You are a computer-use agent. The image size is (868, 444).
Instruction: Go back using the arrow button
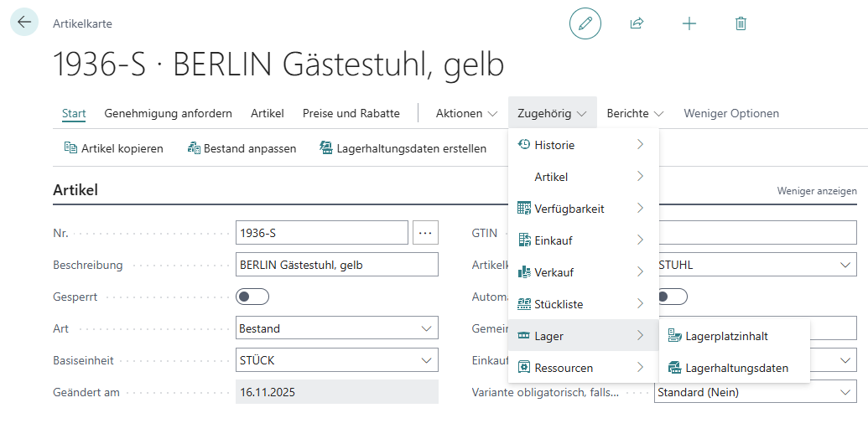click(x=23, y=22)
